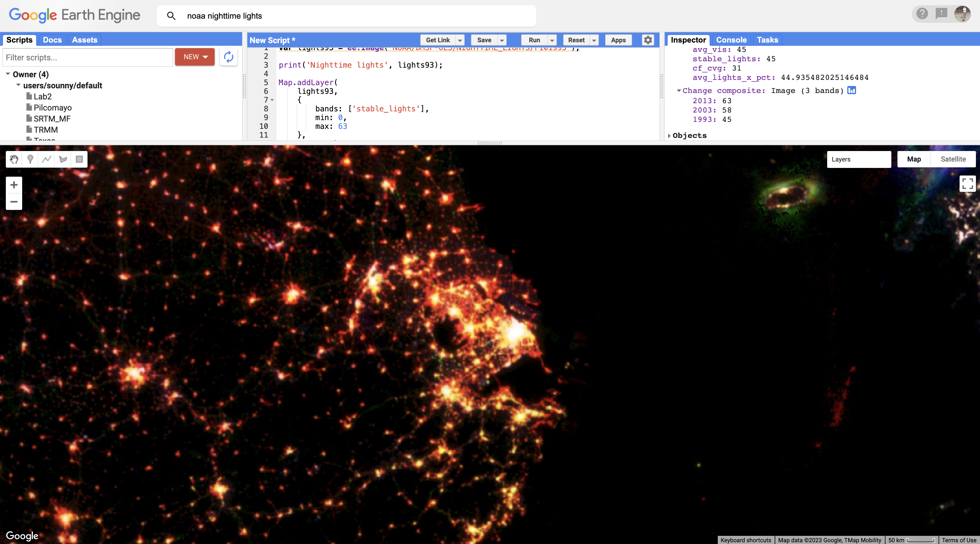980x544 pixels.
Task: Click the Get Link button
Action: pyautogui.click(x=437, y=40)
